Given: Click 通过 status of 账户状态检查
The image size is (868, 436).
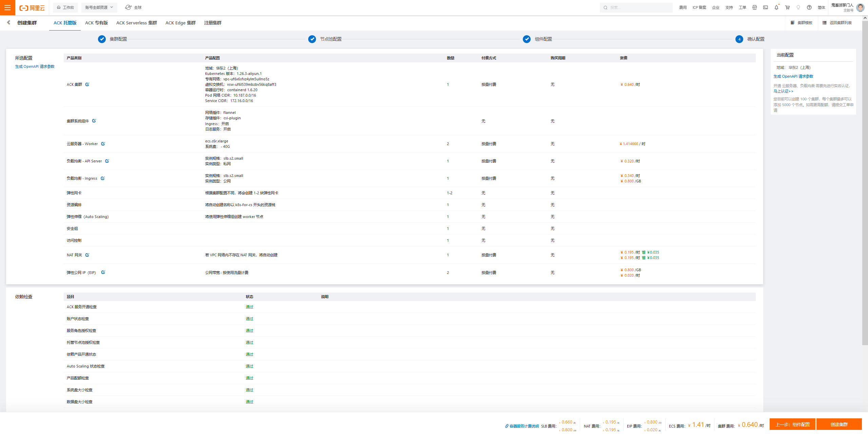Looking at the screenshot, I should coord(250,319).
